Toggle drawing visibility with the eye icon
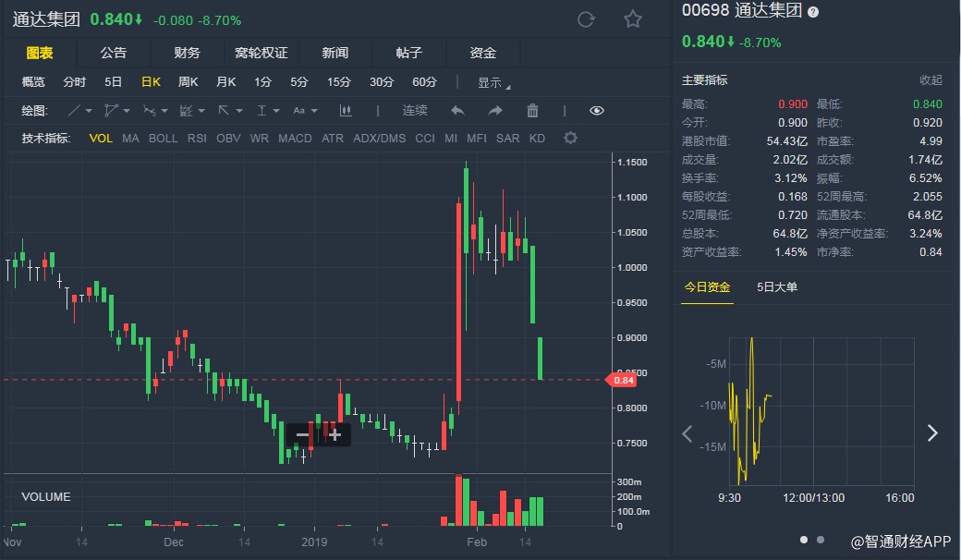The width and height of the screenshot is (961, 560). tap(596, 111)
